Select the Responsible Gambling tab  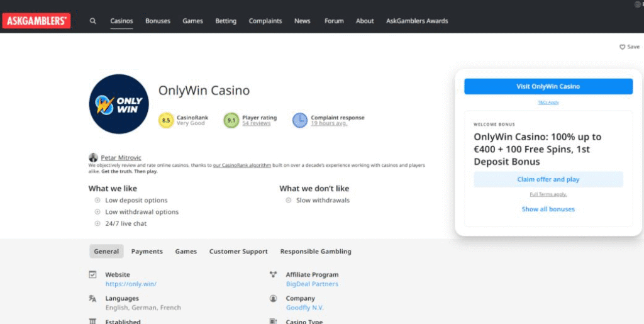316,251
